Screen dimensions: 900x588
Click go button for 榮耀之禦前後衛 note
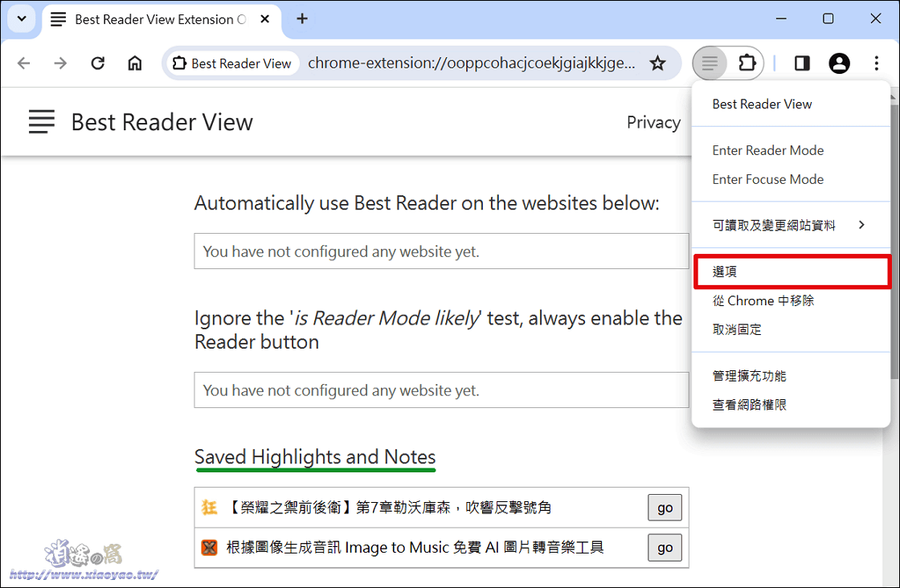pyautogui.click(x=665, y=508)
